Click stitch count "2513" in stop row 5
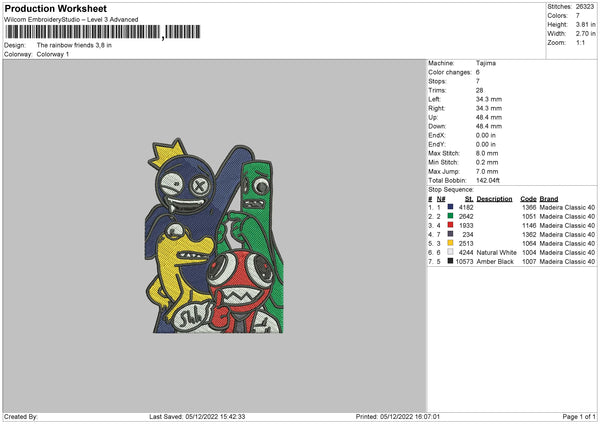Viewport: 600px width, 424px height. tap(466, 243)
